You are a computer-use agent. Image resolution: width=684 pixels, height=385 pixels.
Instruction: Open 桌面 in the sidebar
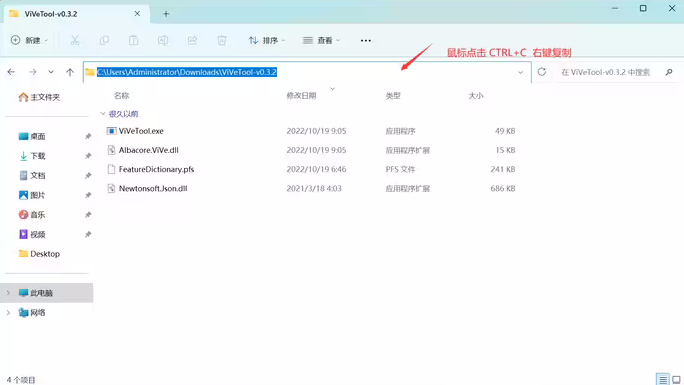[x=32, y=136]
